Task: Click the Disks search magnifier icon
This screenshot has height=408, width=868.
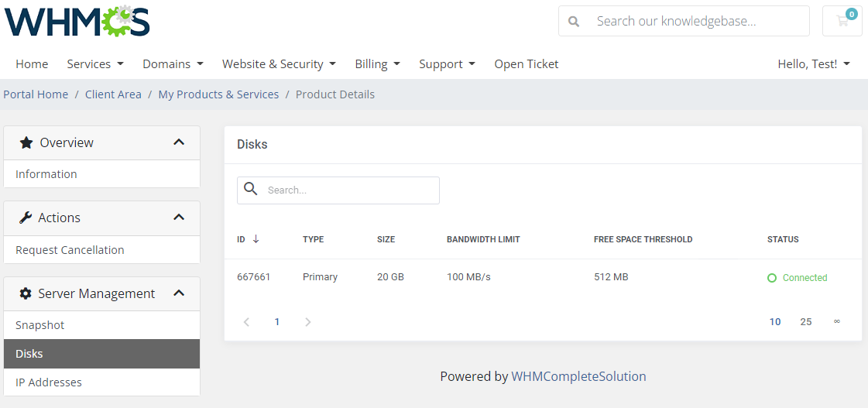Action: click(251, 190)
